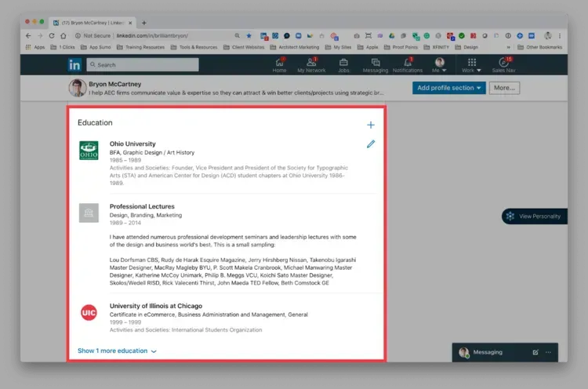Open Chrome three-dot menu
Image resolution: width=588 pixels, height=389 pixels.
tap(560, 35)
